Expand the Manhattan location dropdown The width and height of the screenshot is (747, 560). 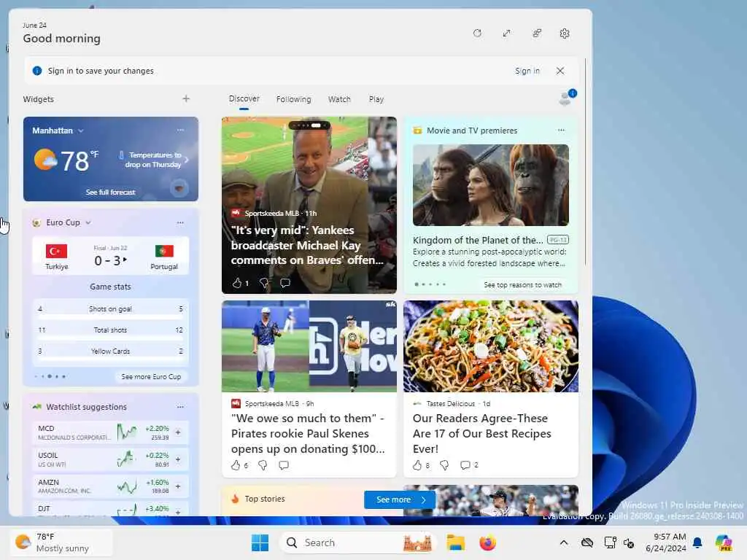click(x=81, y=131)
